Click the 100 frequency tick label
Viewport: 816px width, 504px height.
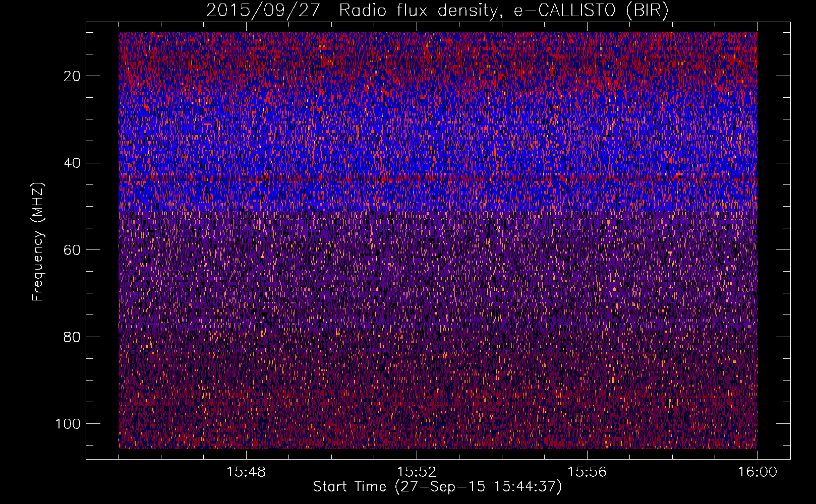pos(68,424)
